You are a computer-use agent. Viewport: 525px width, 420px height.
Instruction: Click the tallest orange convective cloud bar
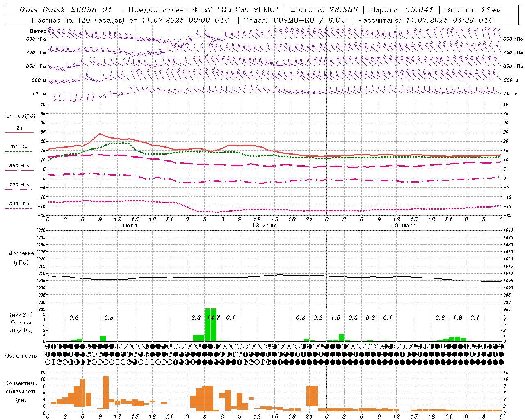[x=106, y=393]
